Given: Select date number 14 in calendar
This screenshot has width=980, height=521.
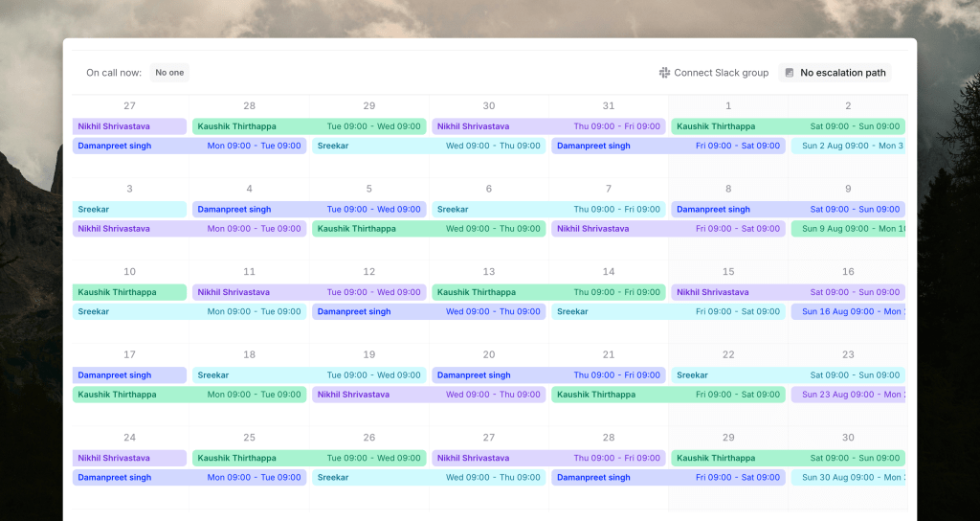Looking at the screenshot, I should [608, 271].
